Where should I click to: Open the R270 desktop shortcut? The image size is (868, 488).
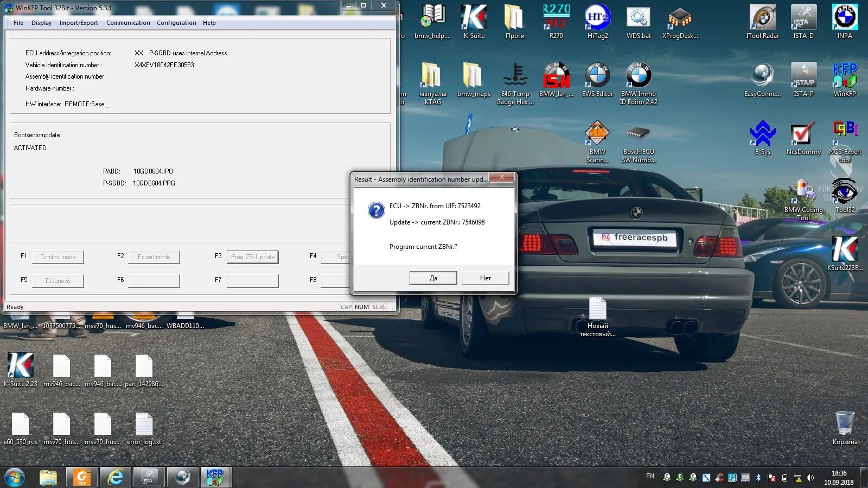[x=556, y=22]
